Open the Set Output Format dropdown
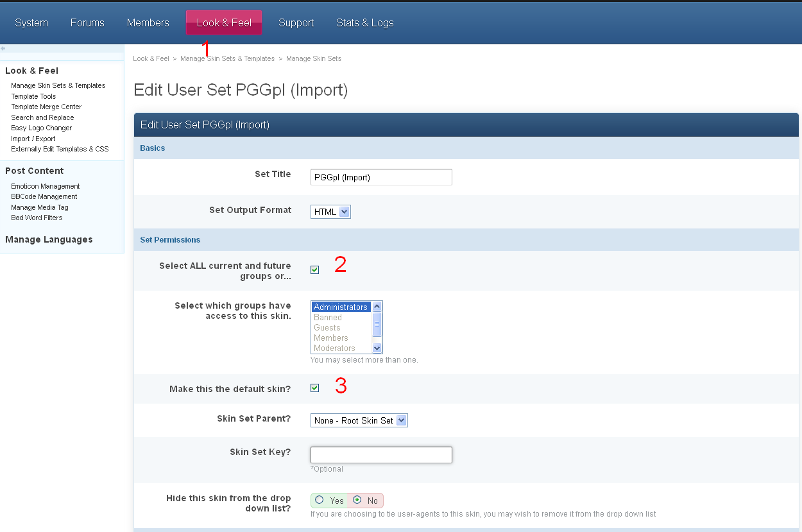Image resolution: width=802 pixels, height=532 pixels. (330, 212)
